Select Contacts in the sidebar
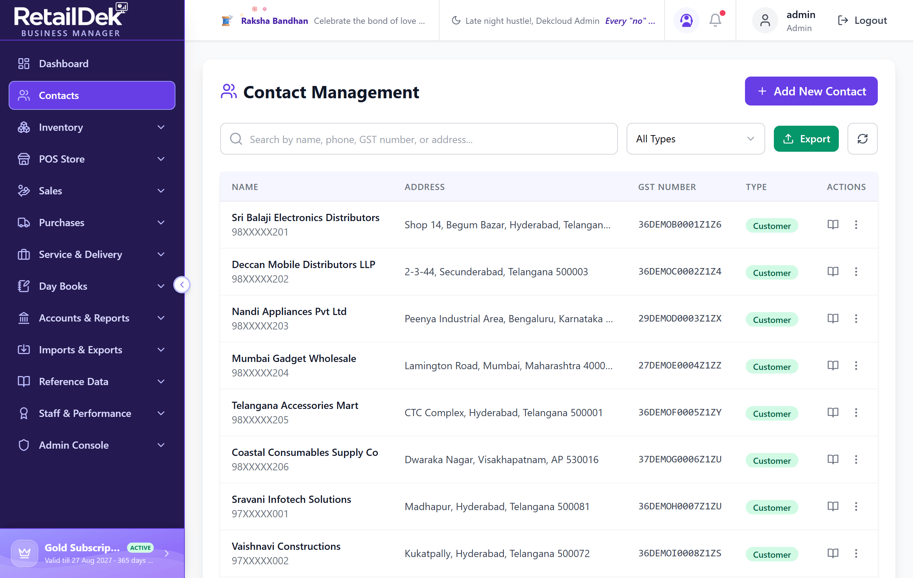Image resolution: width=924 pixels, height=578 pixels. [x=92, y=95]
